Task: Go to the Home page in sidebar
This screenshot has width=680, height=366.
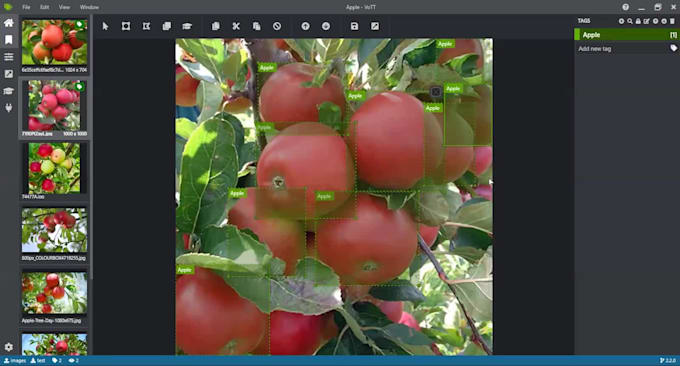Action: [x=8, y=23]
